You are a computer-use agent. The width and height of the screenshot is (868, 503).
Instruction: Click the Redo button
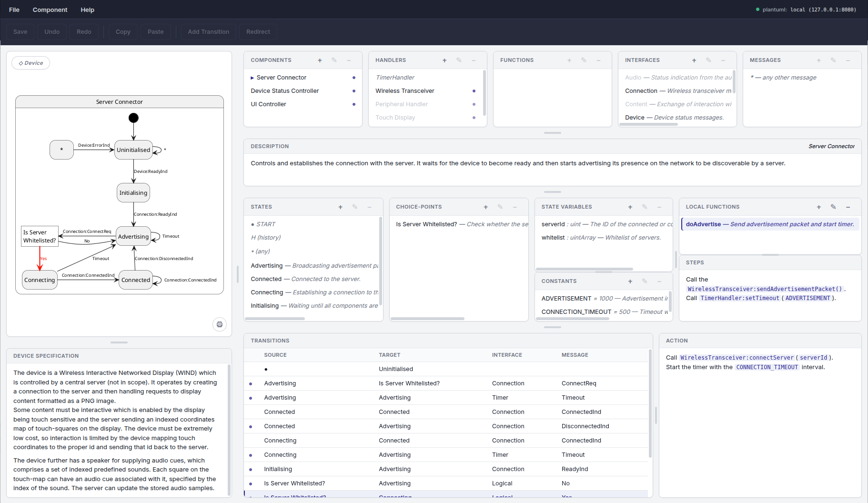point(84,32)
